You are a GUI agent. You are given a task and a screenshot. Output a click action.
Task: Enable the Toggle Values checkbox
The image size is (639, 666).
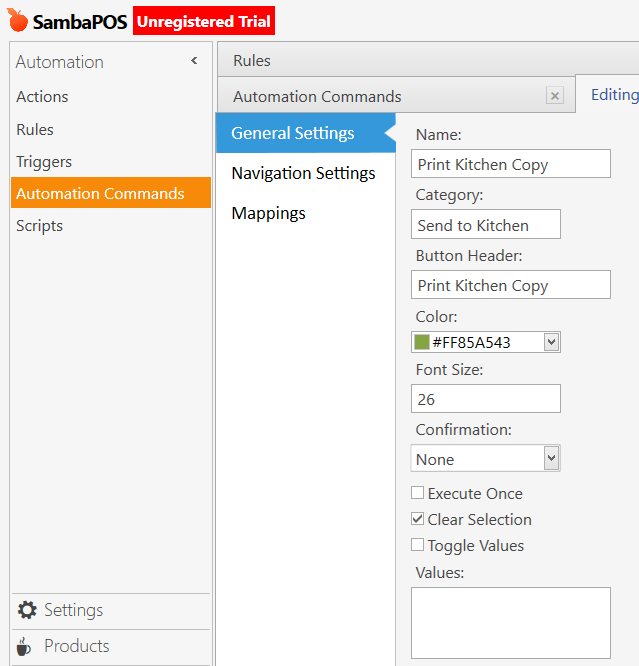pos(417,545)
